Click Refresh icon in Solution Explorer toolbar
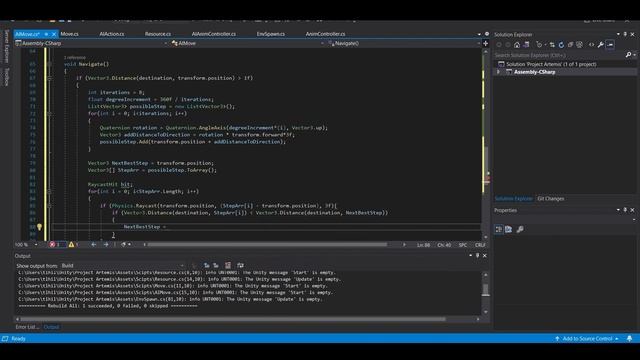The image size is (640, 360). 561,45
